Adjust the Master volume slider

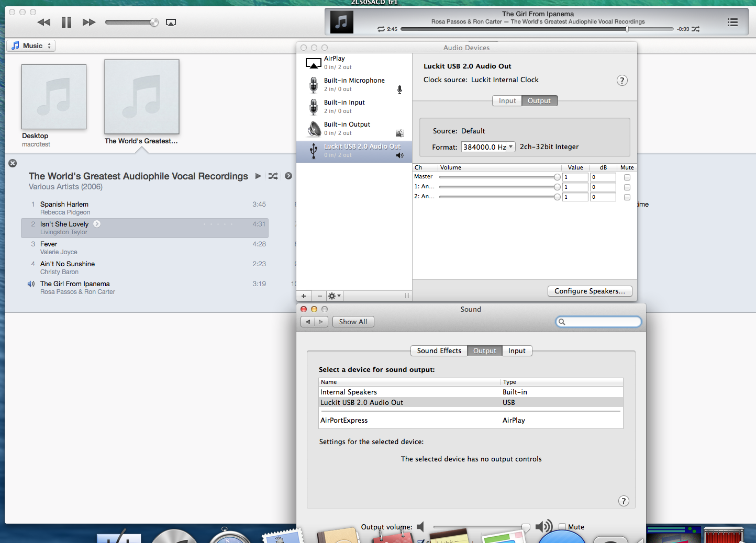tap(499, 177)
